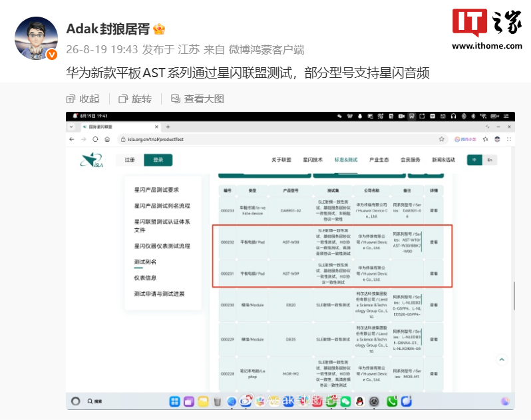Open the yellow Files folder in dock
531x420 pixels.
click(203, 401)
